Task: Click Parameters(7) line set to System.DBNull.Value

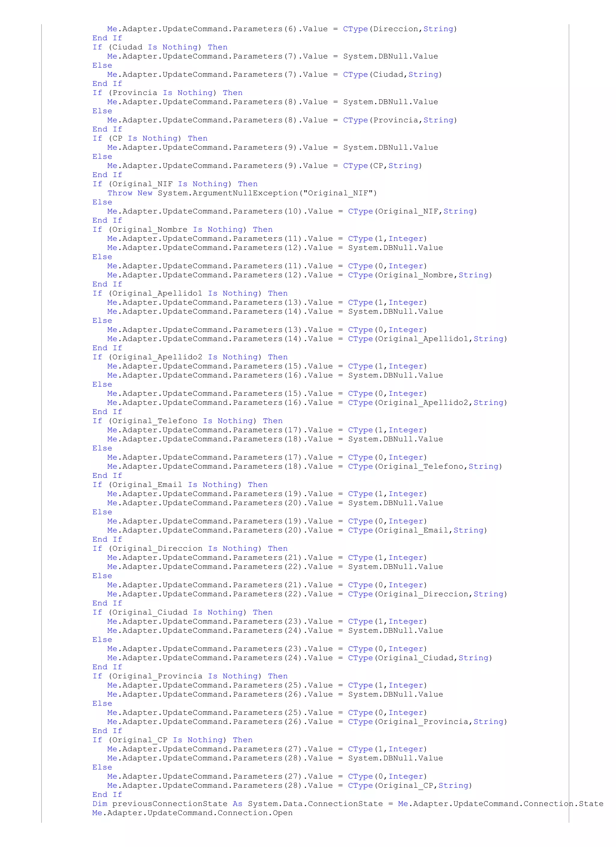Action: [272, 57]
